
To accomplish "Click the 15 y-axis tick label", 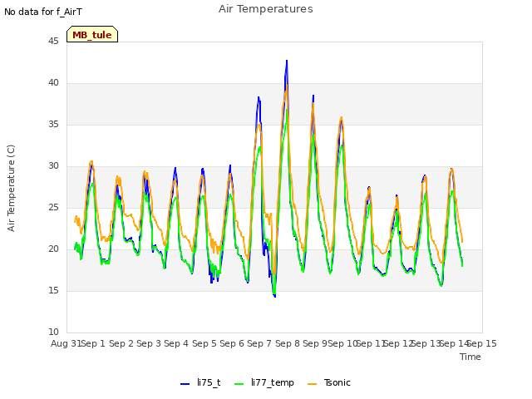I will point(53,290).
